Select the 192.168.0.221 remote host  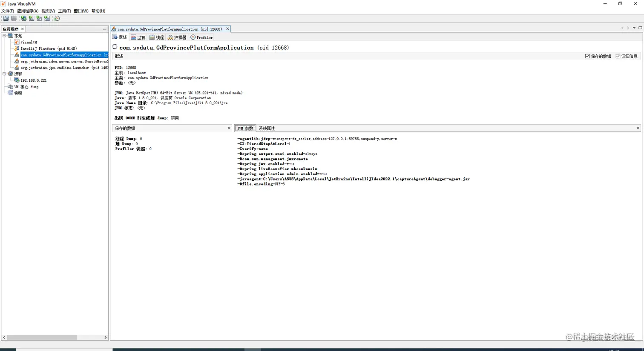(34, 80)
